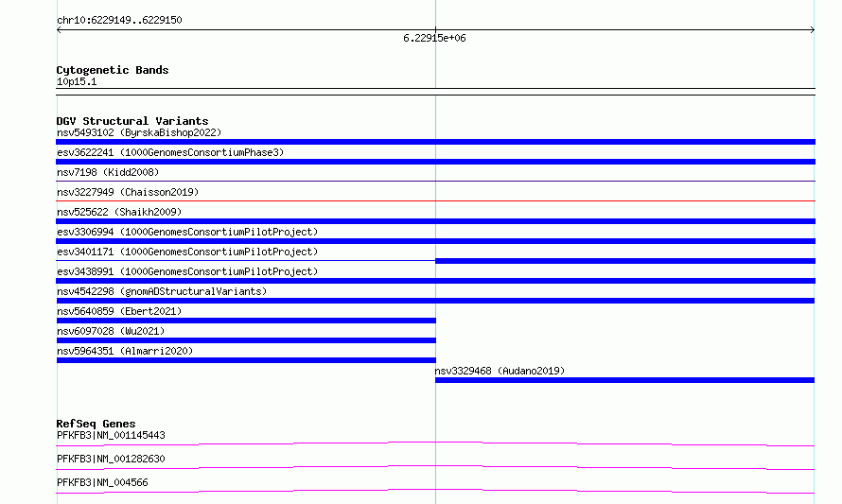The height and width of the screenshot is (504, 842).
Task: Open variant nsv5493102 (ByrskaBishop2022)
Action: click(x=139, y=132)
